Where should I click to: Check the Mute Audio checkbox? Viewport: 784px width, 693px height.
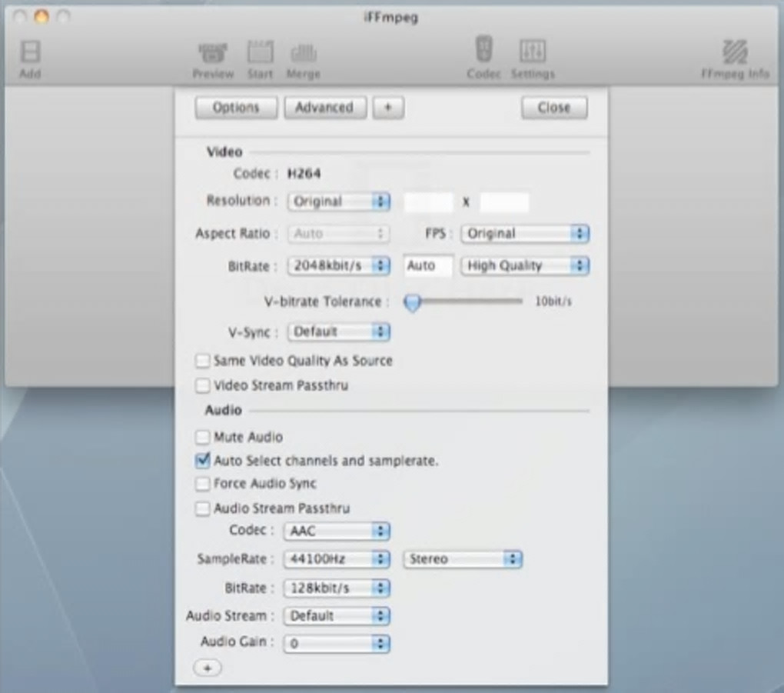[202, 437]
